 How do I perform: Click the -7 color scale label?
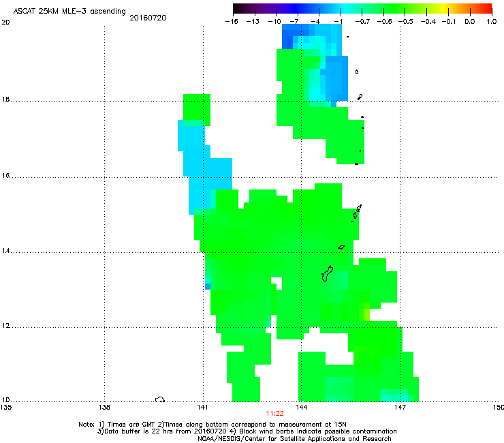click(x=294, y=22)
